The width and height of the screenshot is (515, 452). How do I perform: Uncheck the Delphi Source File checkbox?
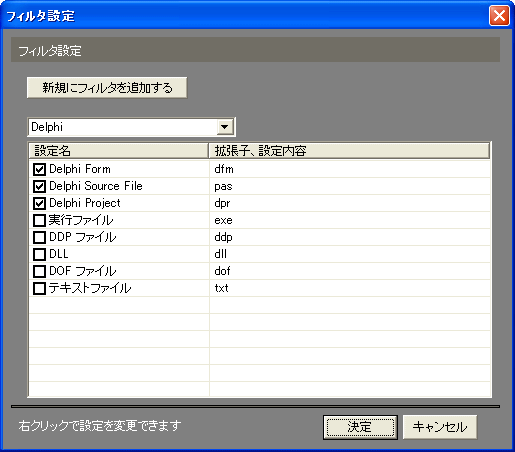[x=39, y=186]
